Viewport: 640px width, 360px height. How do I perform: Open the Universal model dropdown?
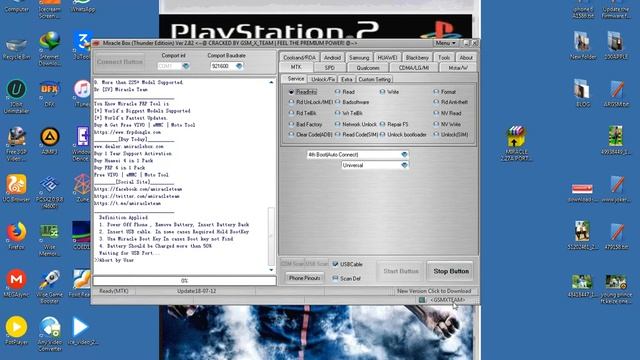click(x=404, y=165)
